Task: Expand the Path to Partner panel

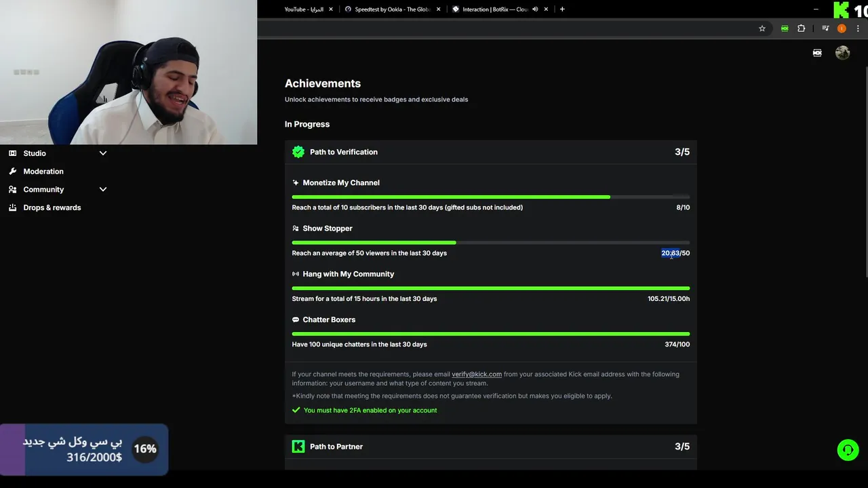Action: click(490, 447)
